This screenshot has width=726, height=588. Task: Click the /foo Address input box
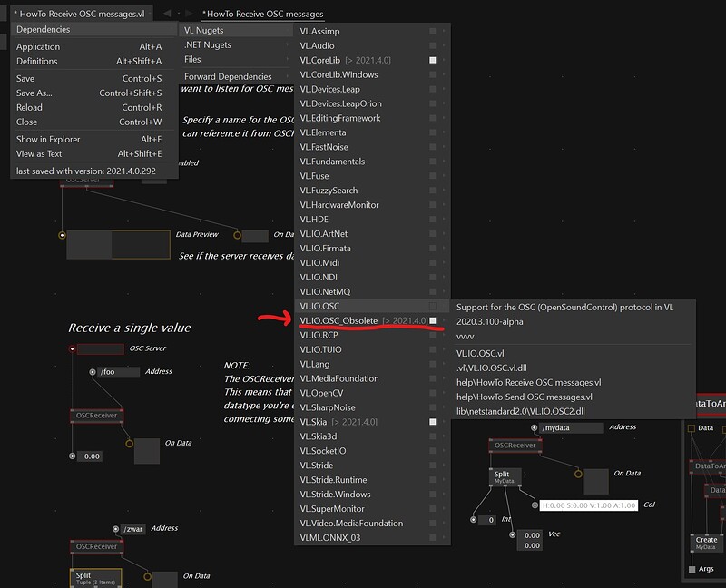pos(119,372)
